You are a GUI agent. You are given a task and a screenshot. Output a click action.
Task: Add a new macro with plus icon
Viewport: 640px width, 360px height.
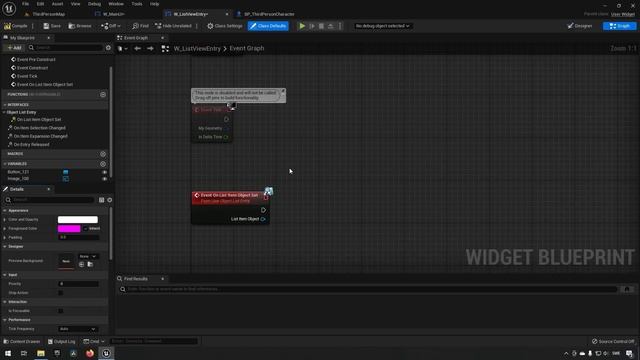[103, 154]
